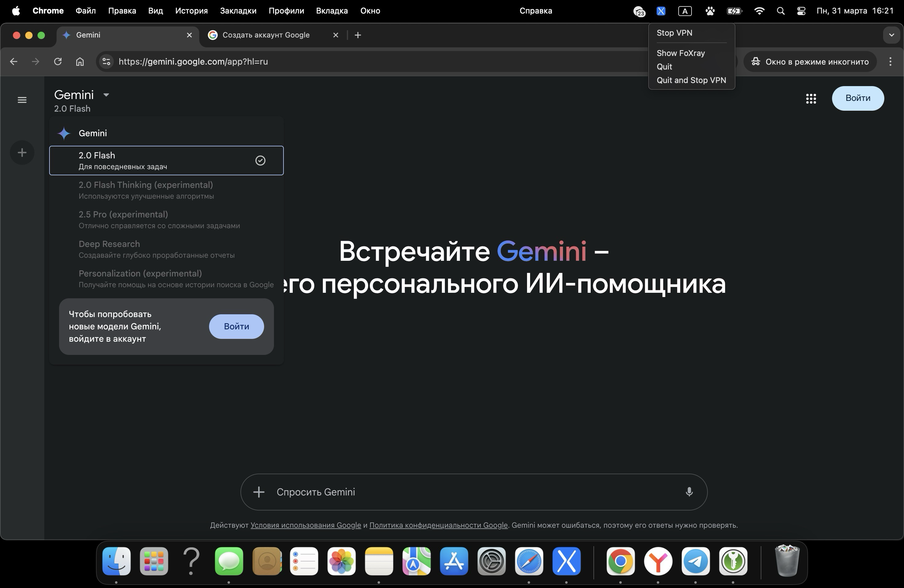The image size is (904, 588).
Task: Click the home icon in Chrome toolbar
Action: (80, 62)
